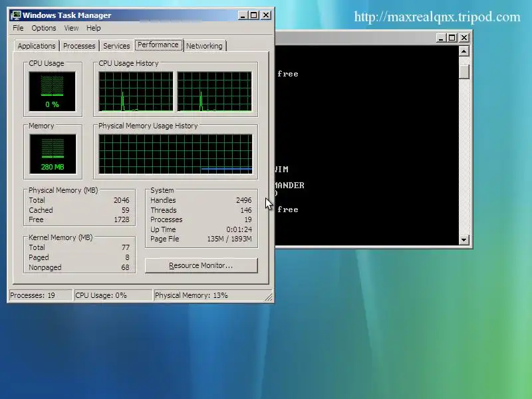Click the Resource Monitor button
The width and height of the screenshot is (532, 399).
(x=201, y=265)
